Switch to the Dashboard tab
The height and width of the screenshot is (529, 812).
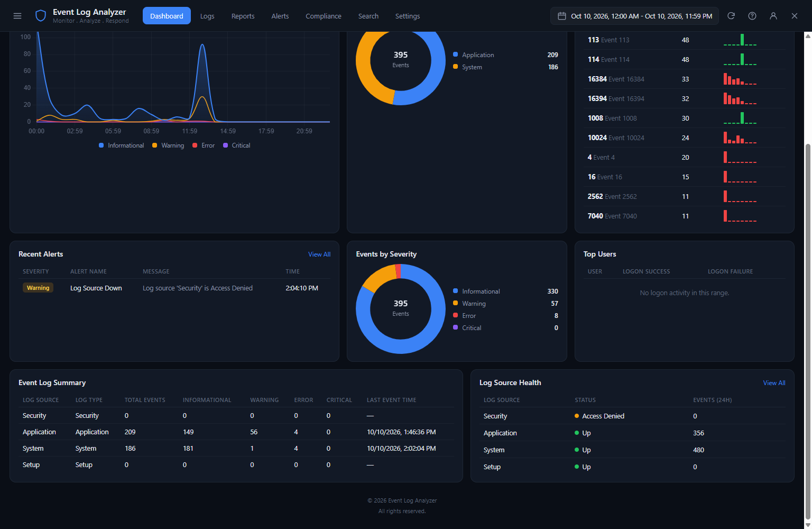(x=167, y=16)
